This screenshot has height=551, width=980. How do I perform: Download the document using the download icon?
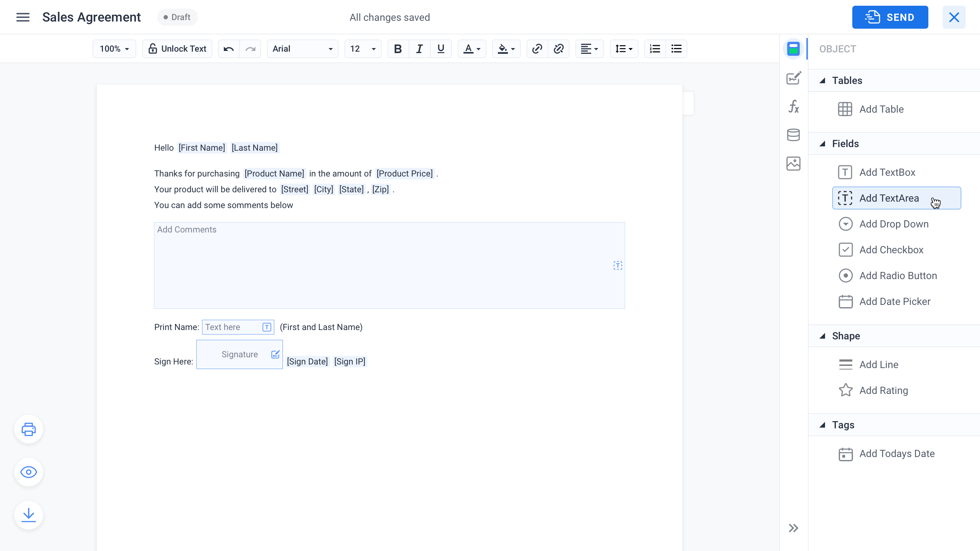click(29, 515)
